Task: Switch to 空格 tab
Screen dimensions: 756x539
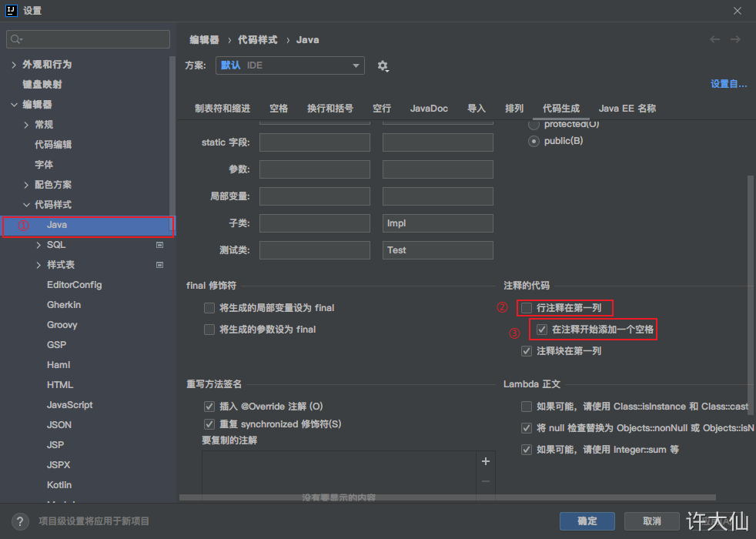Action: (278, 109)
